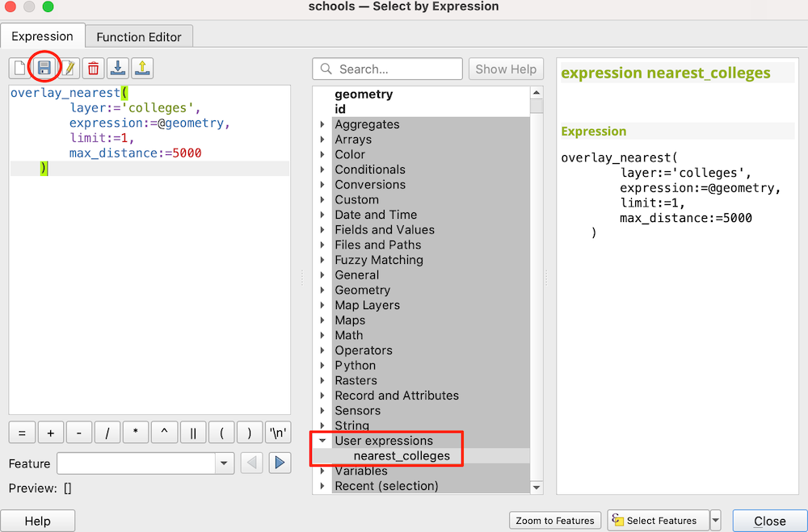The height and width of the screenshot is (532, 808).
Task: Insert a closing parenthesis
Action: 250,433
